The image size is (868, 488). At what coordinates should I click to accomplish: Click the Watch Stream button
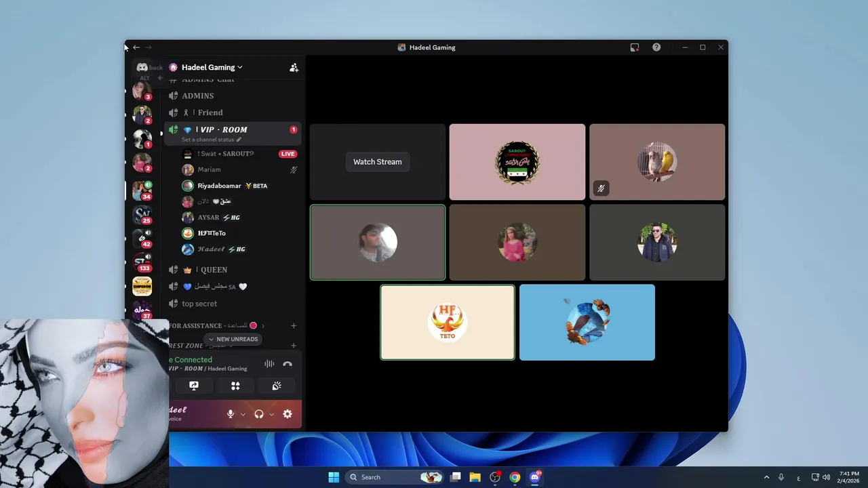click(x=378, y=162)
